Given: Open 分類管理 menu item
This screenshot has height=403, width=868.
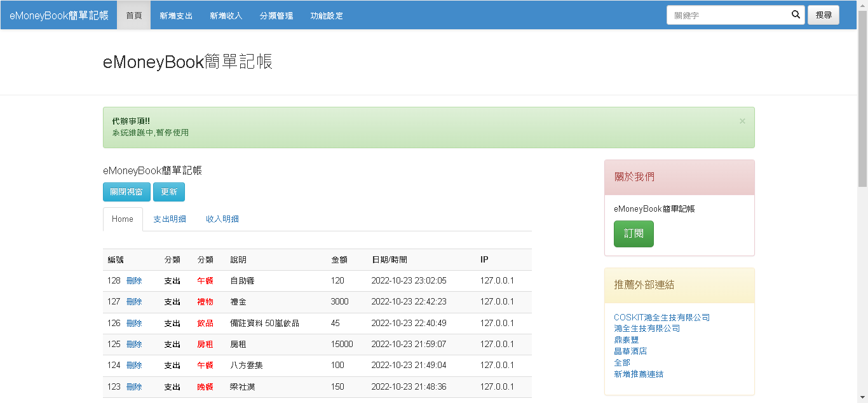Looking at the screenshot, I should (276, 15).
